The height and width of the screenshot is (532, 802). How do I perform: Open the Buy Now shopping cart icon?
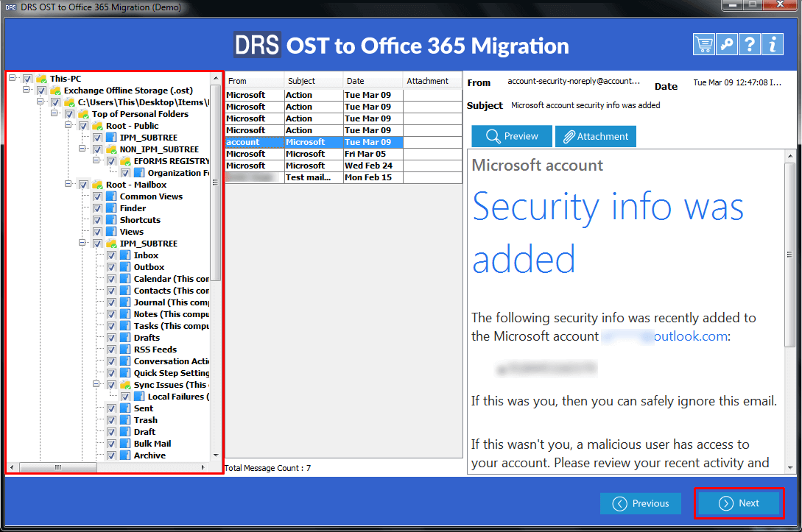point(703,44)
